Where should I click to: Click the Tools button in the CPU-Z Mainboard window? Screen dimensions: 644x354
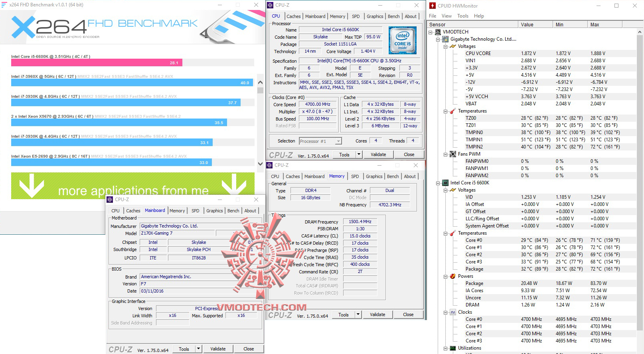184,349
